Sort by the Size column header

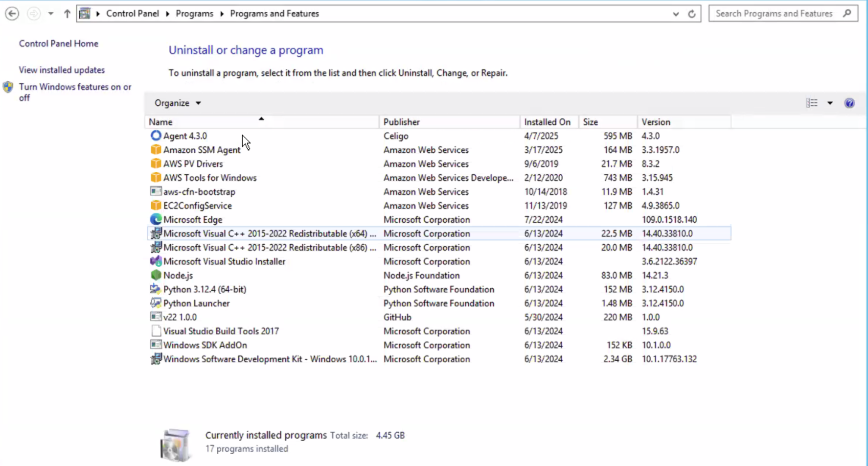coord(608,122)
